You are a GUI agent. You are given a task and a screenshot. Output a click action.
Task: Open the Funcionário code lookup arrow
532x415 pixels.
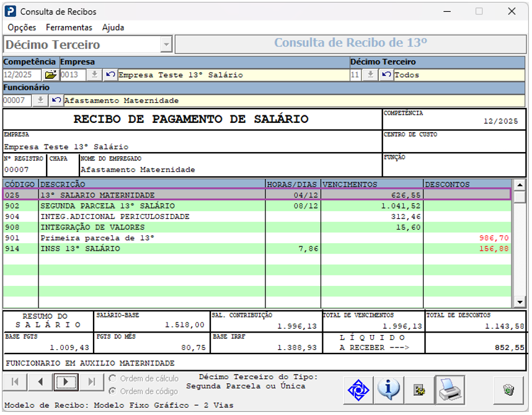click(40, 100)
